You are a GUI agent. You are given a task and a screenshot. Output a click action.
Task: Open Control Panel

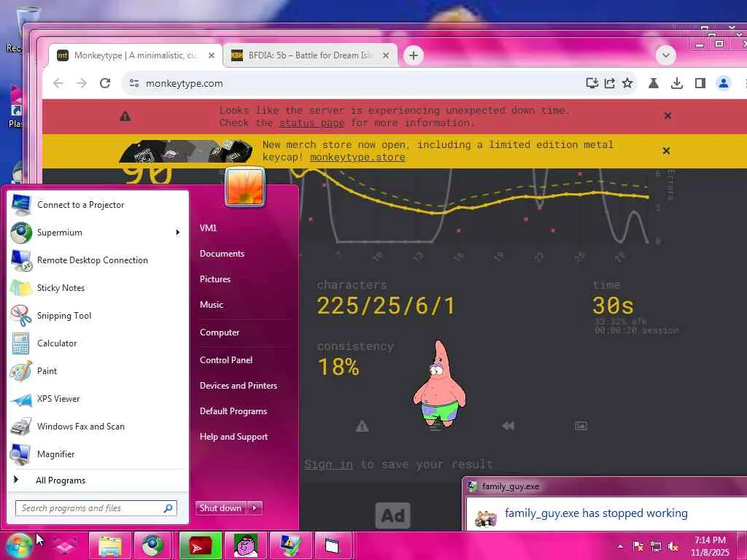pyautogui.click(x=226, y=360)
